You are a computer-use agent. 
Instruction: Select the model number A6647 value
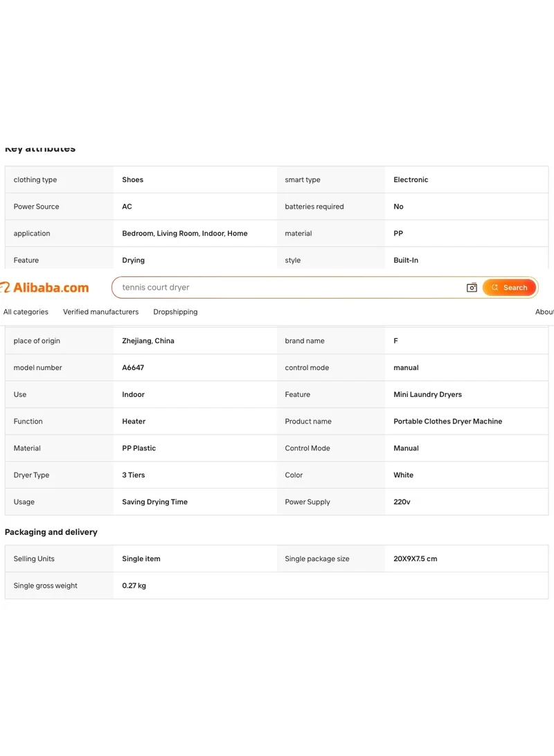click(133, 367)
